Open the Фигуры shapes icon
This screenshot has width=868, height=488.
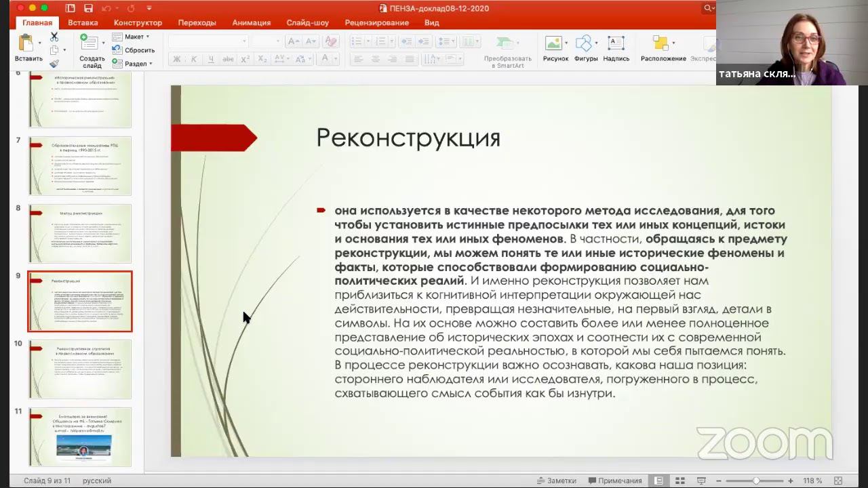click(583, 43)
